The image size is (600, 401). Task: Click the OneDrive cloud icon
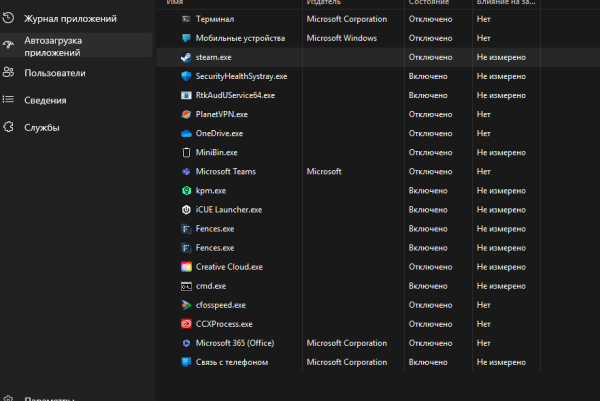click(x=186, y=133)
